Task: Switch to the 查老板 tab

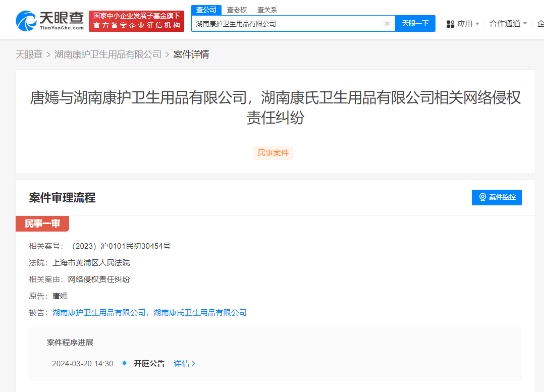Action: coord(237,10)
